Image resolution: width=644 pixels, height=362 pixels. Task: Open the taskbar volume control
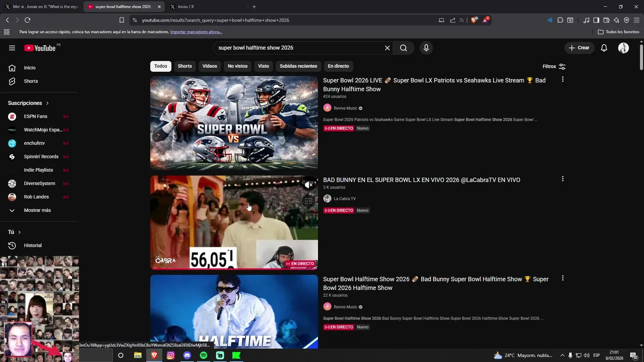[x=587, y=355]
